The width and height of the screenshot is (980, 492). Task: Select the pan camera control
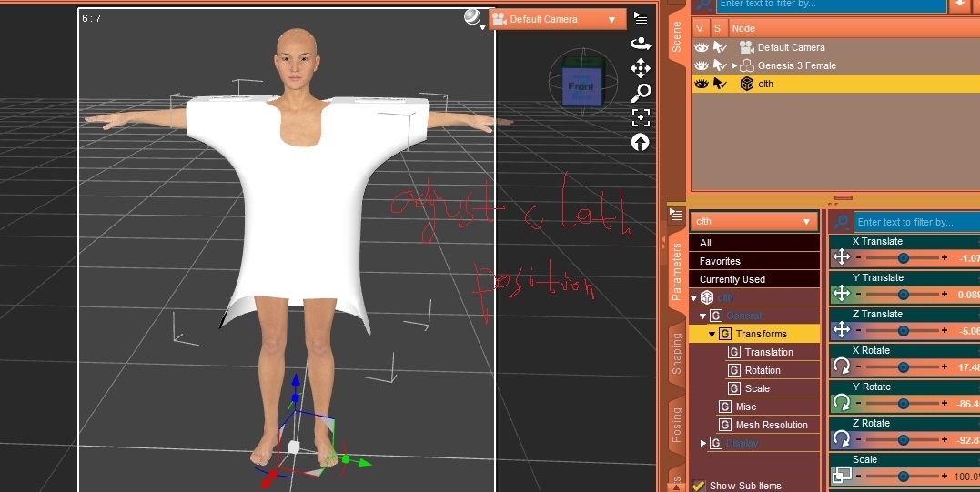(641, 68)
